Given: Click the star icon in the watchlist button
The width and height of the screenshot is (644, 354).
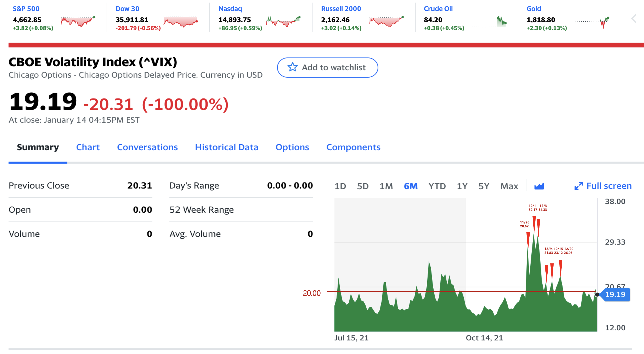Looking at the screenshot, I should (292, 67).
